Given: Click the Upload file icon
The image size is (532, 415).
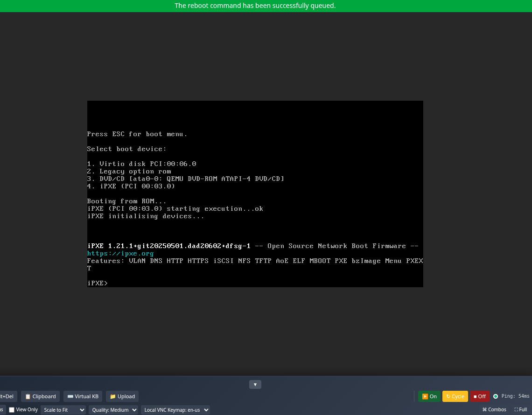Looking at the screenshot, I should click(x=112, y=396).
